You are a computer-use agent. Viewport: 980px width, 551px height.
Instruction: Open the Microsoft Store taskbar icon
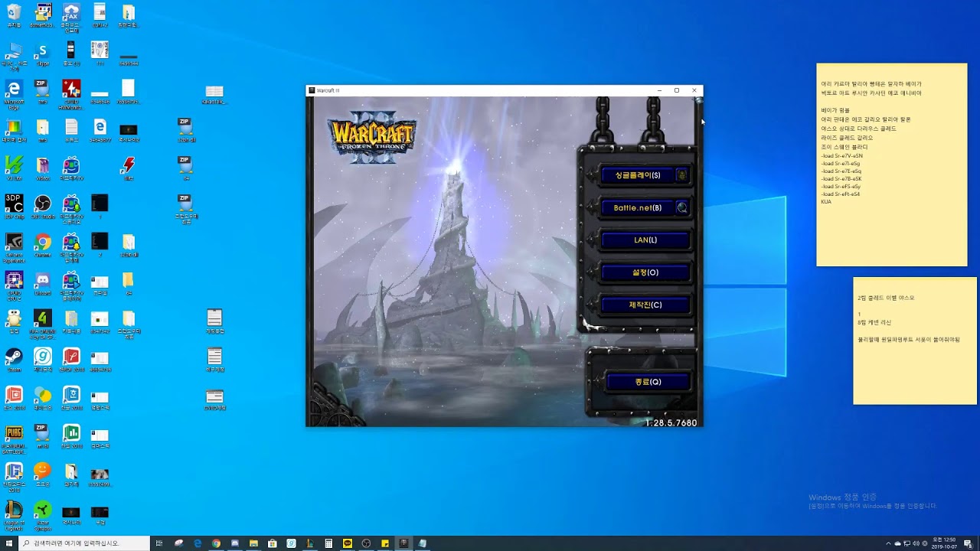[x=273, y=543]
